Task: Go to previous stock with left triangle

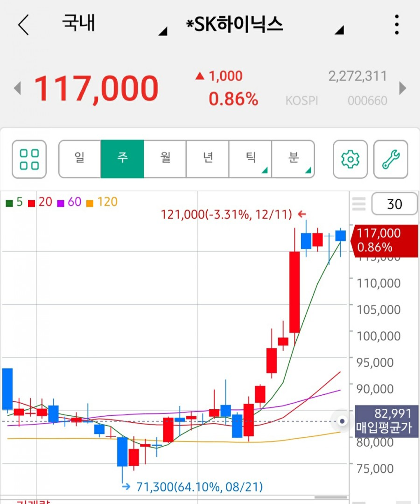Action: tap(17, 88)
